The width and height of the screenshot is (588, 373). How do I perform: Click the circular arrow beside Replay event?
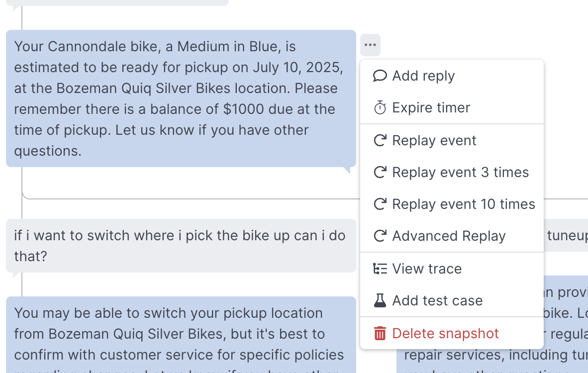(x=380, y=141)
